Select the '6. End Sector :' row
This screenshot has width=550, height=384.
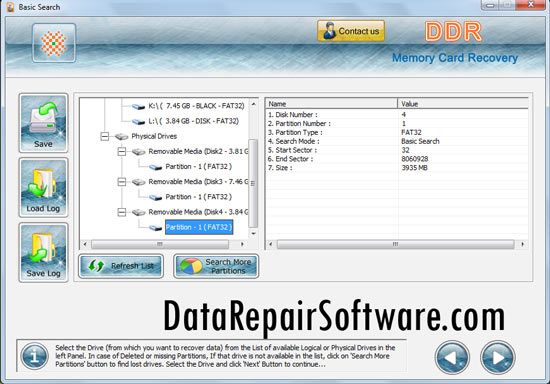point(397,159)
